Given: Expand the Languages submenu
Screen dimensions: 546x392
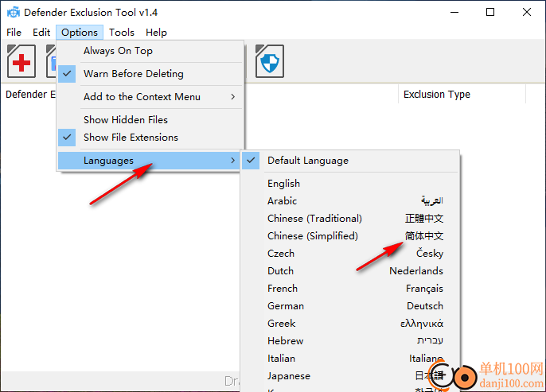Looking at the screenshot, I should 149,161.
